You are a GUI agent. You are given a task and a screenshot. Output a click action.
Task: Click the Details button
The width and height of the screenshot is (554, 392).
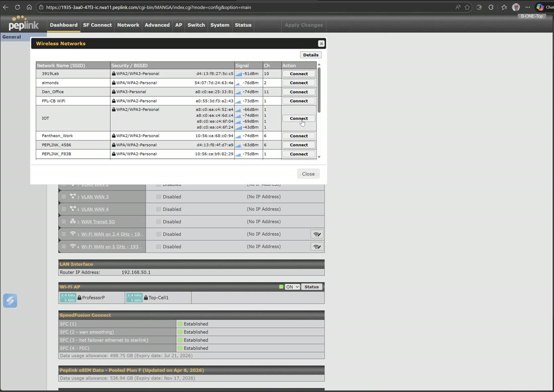tap(311, 55)
